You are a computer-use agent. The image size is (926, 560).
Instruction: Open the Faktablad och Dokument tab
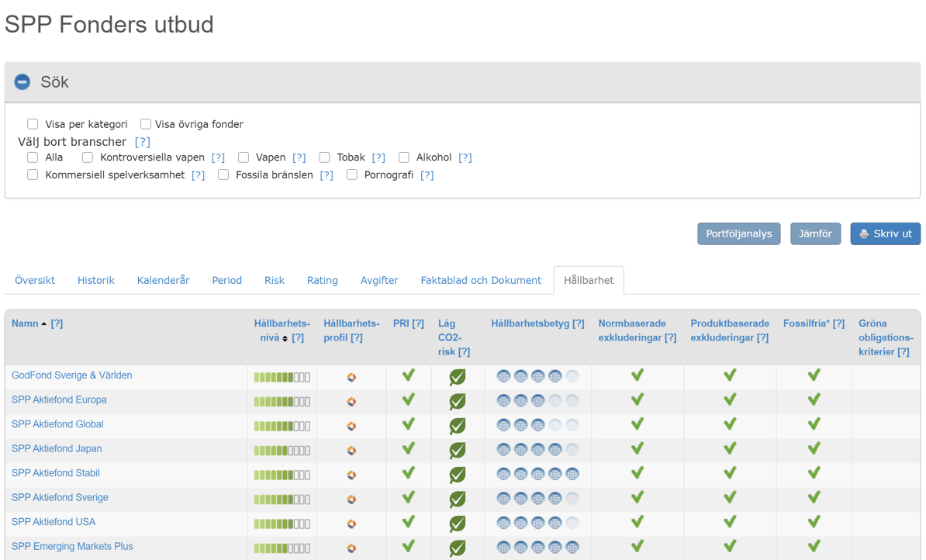click(481, 280)
